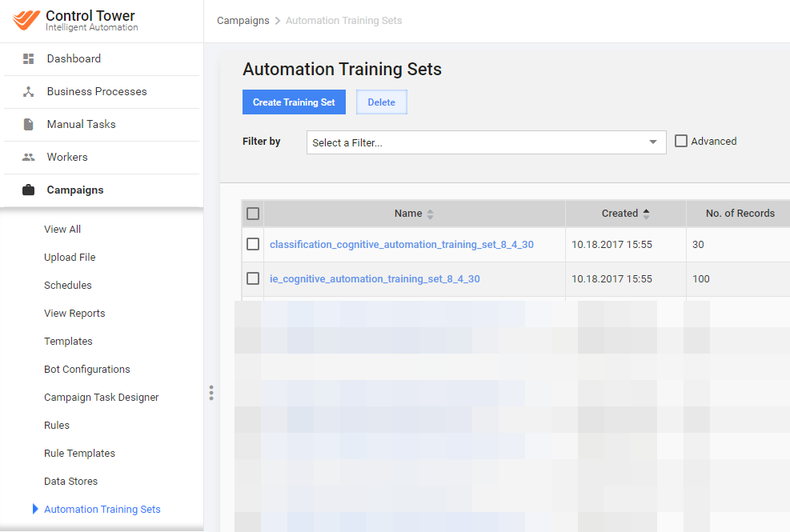Open Business Processes menu item
The height and width of the screenshot is (532, 790).
[x=97, y=92]
